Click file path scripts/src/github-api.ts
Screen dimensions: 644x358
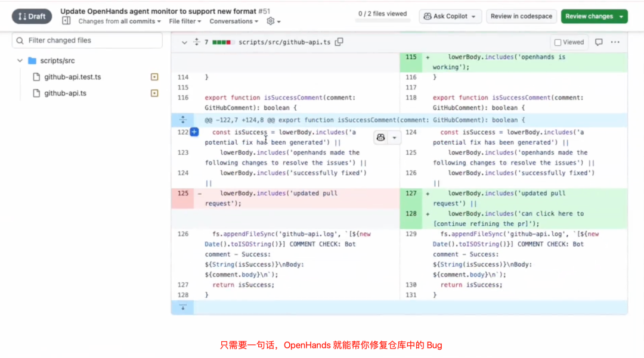tap(284, 42)
